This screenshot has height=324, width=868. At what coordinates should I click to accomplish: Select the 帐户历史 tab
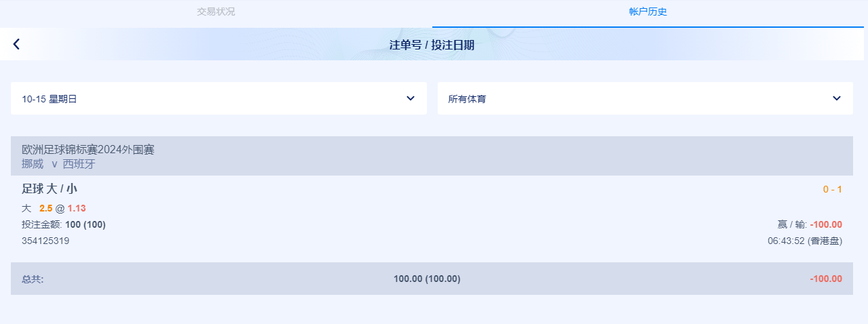point(648,12)
